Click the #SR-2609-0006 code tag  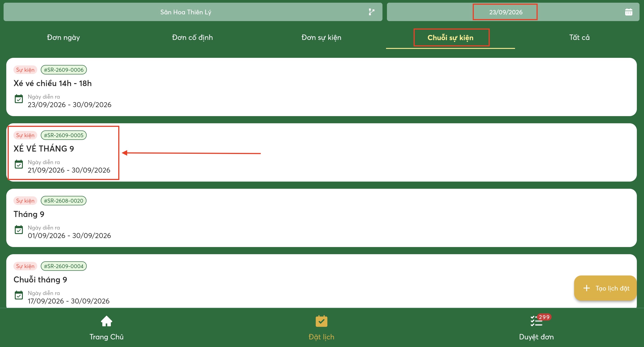[x=64, y=70]
